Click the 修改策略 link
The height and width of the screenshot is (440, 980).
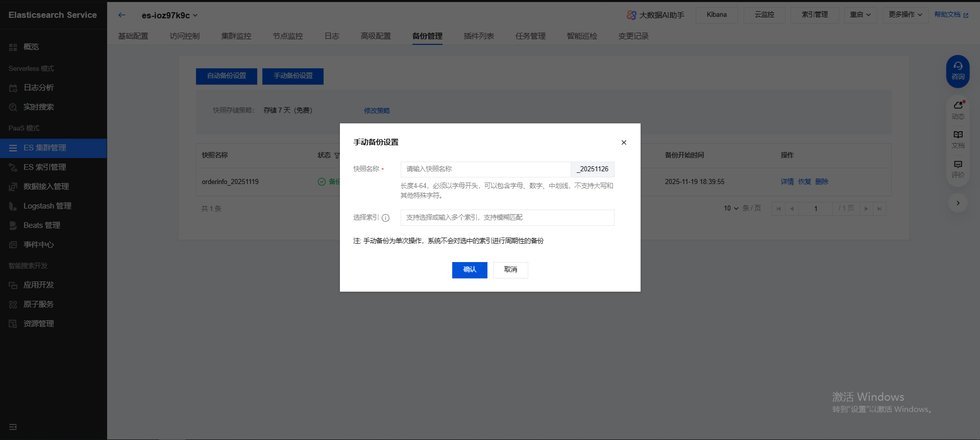(x=377, y=111)
